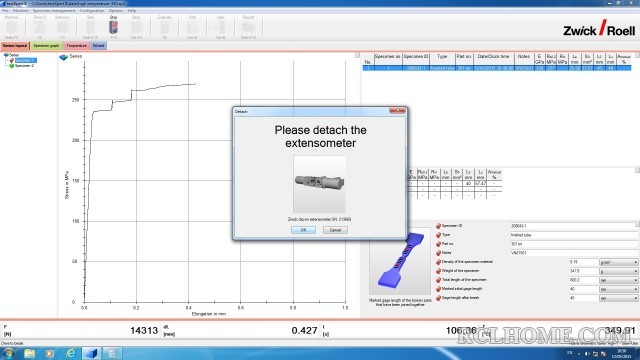Click the Record toolbar icon

click(248, 28)
